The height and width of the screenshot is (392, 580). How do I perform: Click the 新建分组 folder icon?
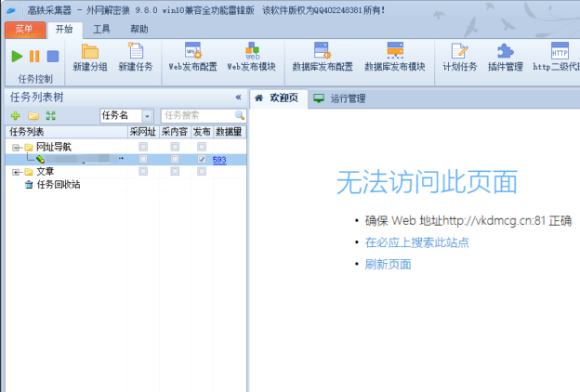pos(90,51)
